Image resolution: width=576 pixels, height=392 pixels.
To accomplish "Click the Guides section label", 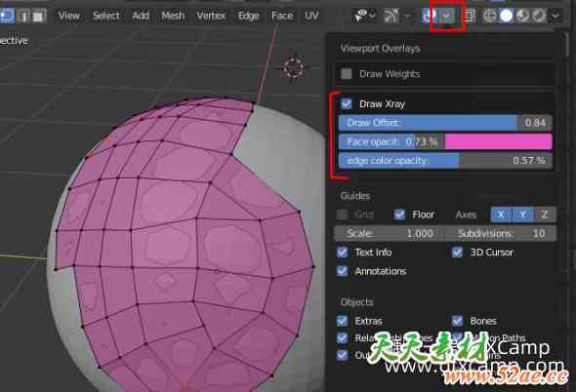I will (354, 196).
